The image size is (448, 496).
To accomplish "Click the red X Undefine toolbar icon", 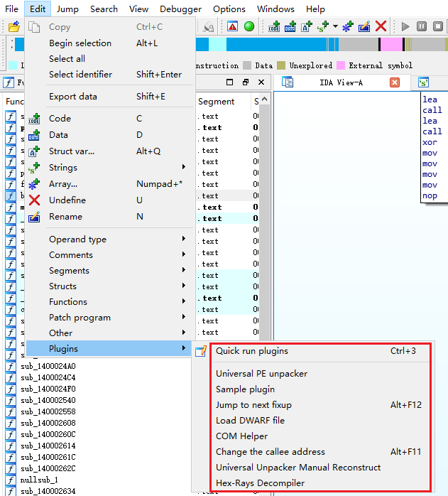I will coord(381,26).
